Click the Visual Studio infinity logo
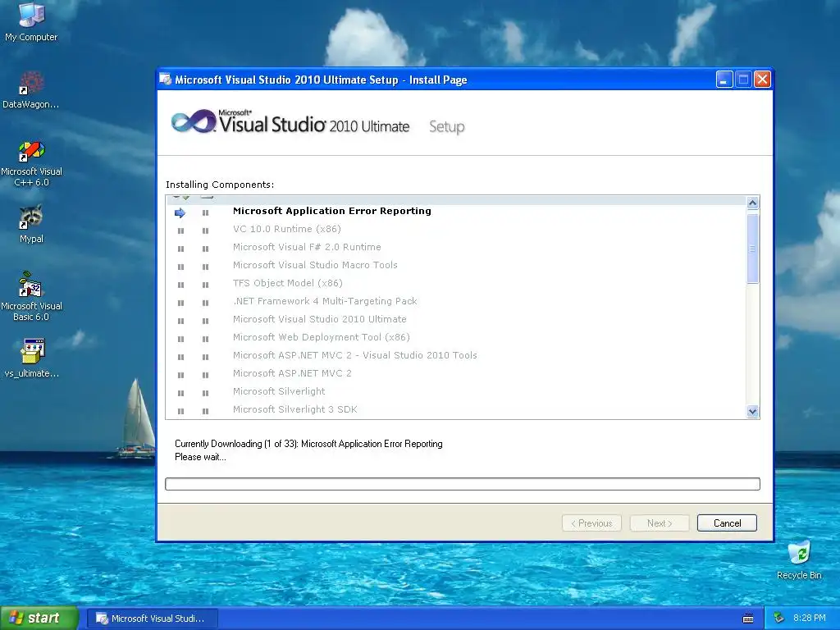Screen dimensions: 840x630 point(193,122)
